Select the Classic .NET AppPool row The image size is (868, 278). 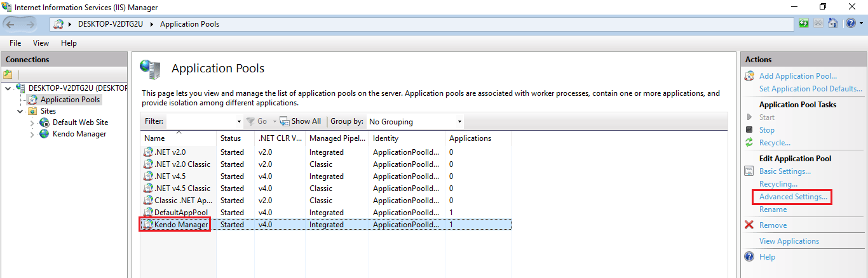(326, 201)
